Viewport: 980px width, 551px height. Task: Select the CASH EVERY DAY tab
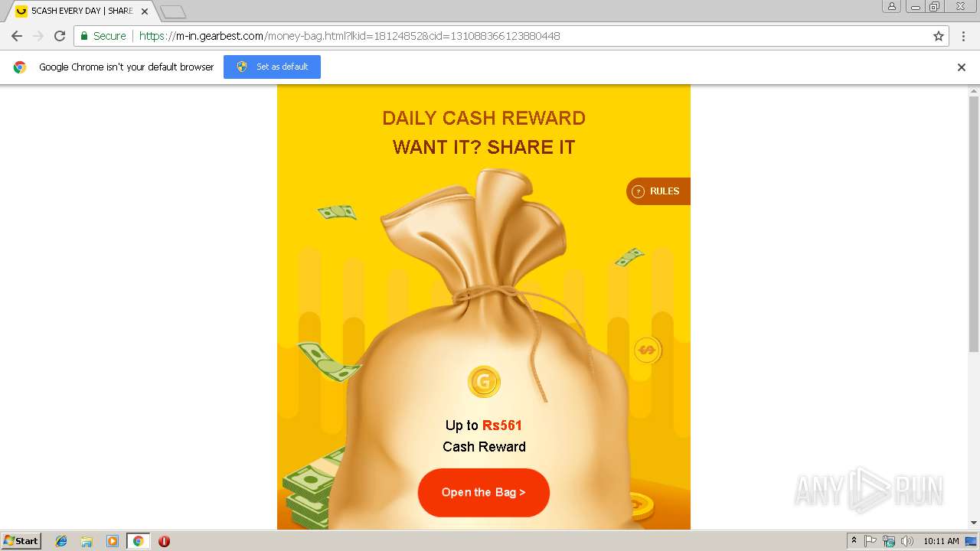point(80,11)
